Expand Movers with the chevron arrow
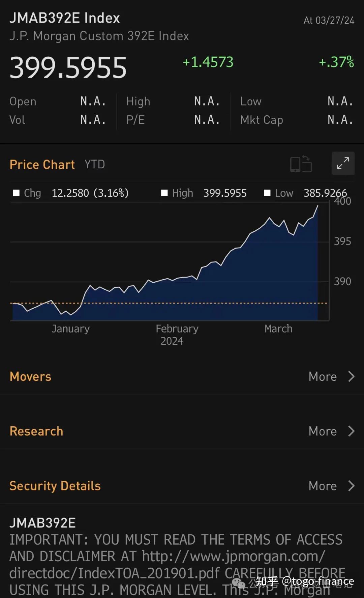 [351, 376]
